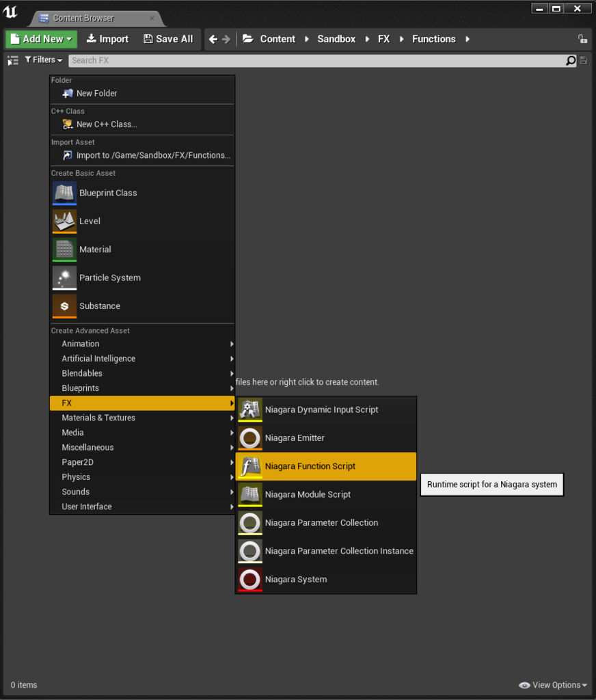This screenshot has height=700, width=596.
Task: Navigate to Content breadcrumb
Action: (277, 39)
